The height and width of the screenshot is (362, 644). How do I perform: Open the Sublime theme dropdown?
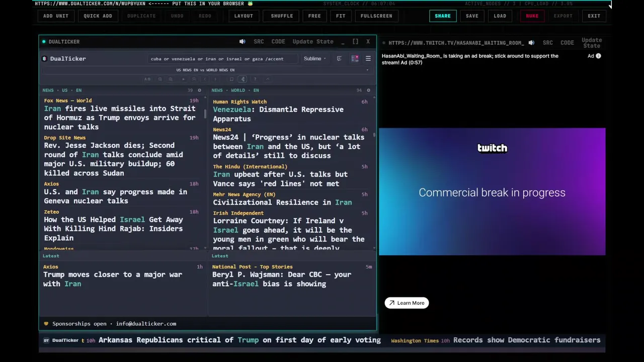tap(314, 59)
